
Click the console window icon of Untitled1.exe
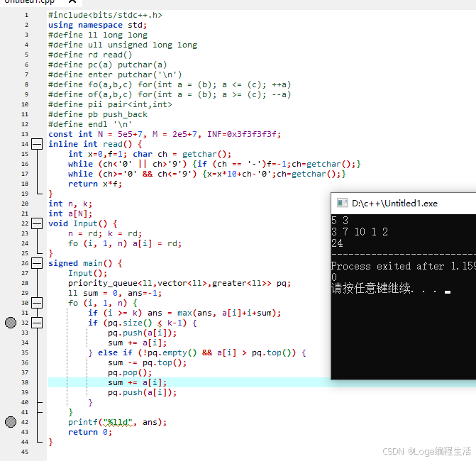click(342, 203)
